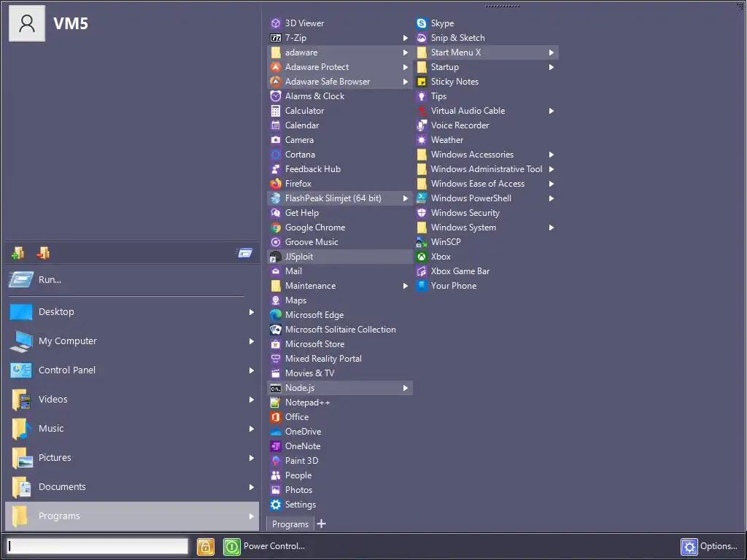
Task: Click Microsoft Solitaire Collection
Action: coord(340,330)
